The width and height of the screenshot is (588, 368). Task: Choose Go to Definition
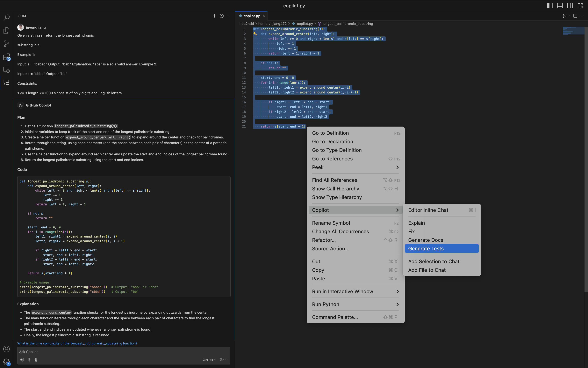pos(355,133)
